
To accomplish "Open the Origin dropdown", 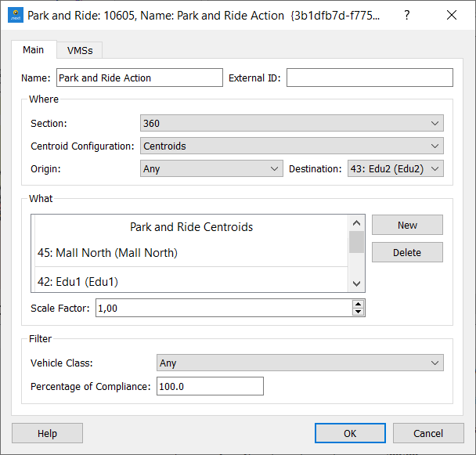I will (x=211, y=168).
